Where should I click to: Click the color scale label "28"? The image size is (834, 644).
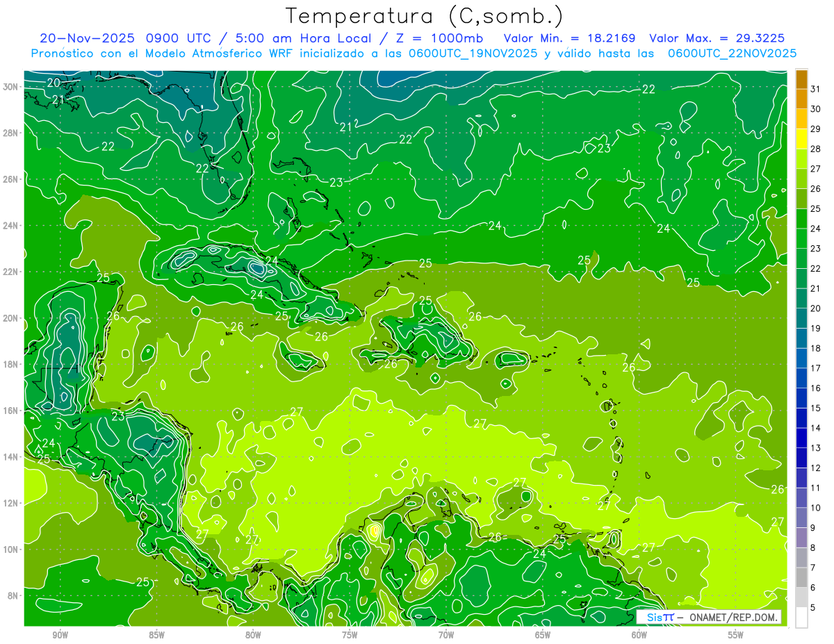(816, 149)
